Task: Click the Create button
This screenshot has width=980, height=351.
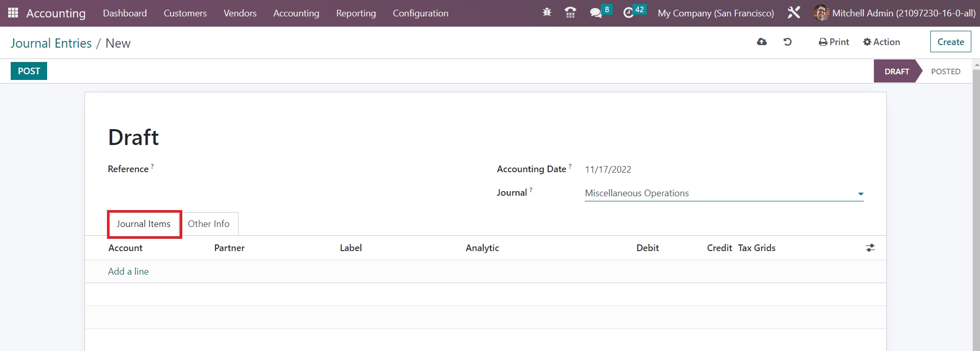Action: click(x=950, y=42)
